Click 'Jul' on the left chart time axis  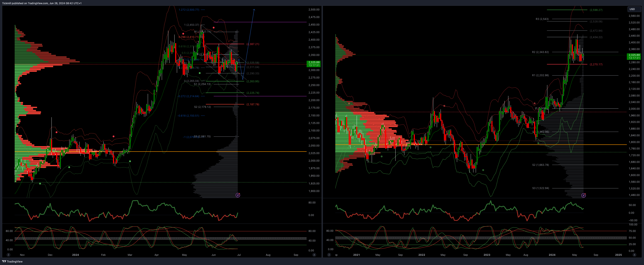point(239,255)
